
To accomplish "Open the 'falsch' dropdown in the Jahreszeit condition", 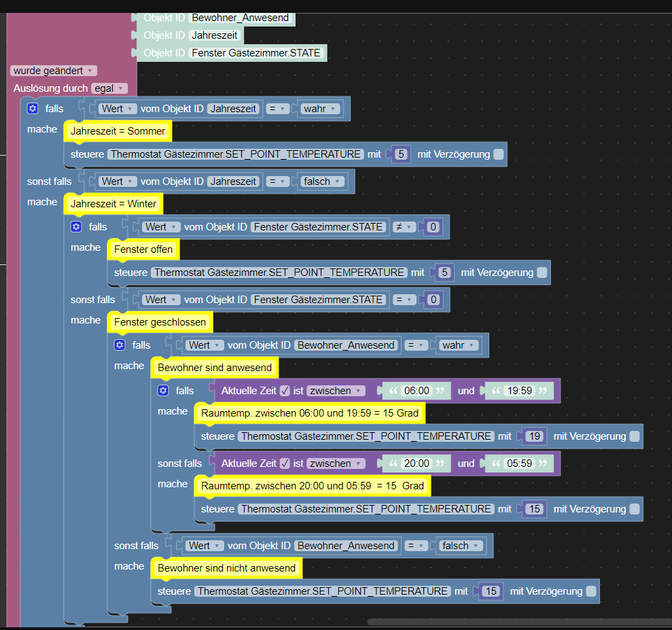I will click(323, 181).
